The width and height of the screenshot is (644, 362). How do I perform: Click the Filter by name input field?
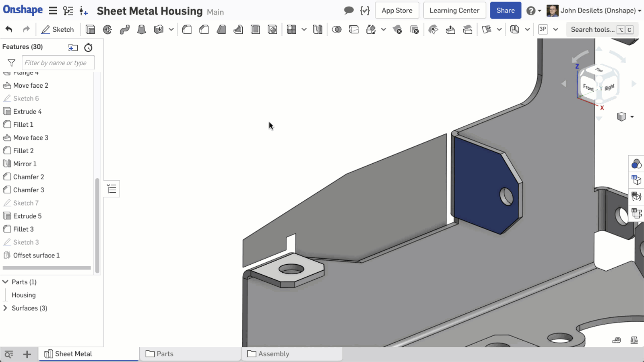click(58, 63)
